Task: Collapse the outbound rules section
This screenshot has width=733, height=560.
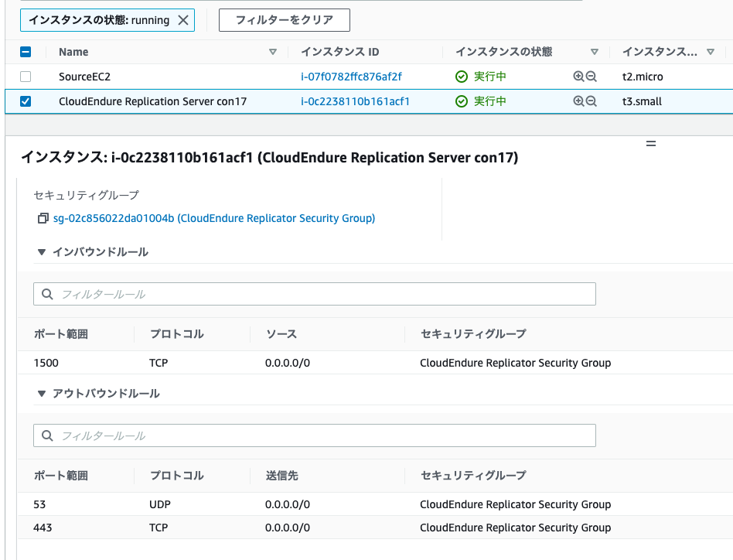Action: pyautogui.click(x=42, y=394)
